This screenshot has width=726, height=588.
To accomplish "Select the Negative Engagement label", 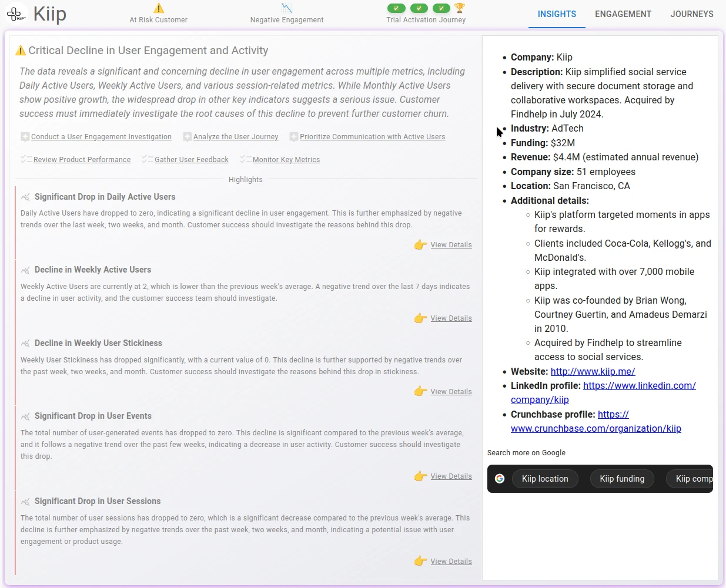I will coord(287,20).
